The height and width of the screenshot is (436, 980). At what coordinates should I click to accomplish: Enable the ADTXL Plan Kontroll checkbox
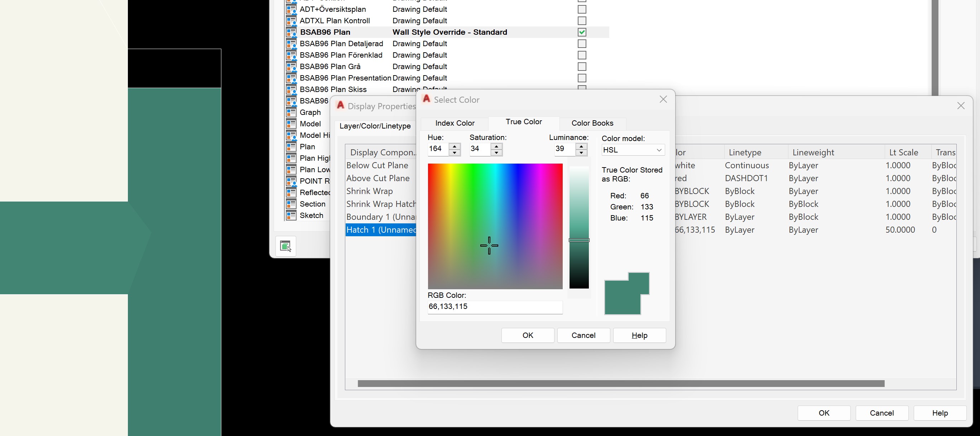(x=582, y=20)
